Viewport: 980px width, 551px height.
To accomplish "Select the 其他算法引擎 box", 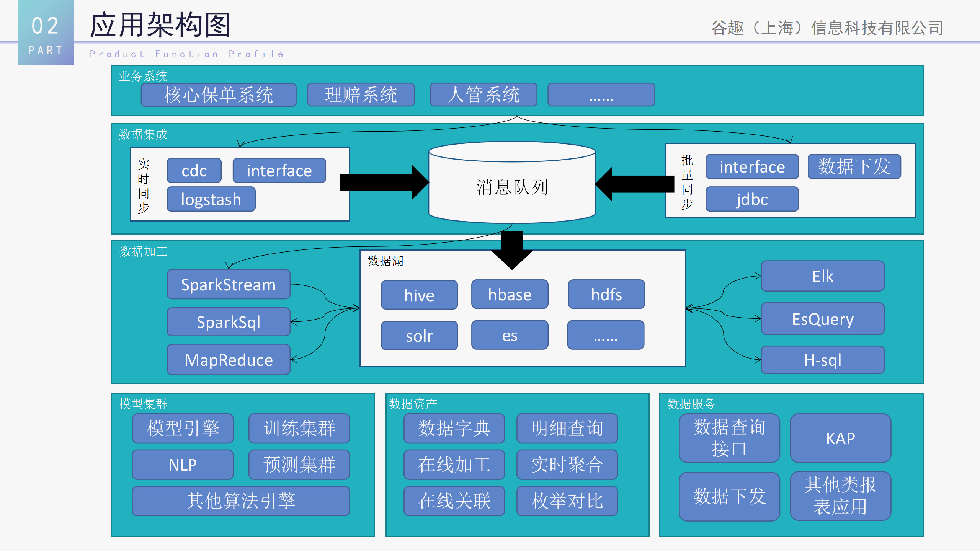I will click(241, 501).
